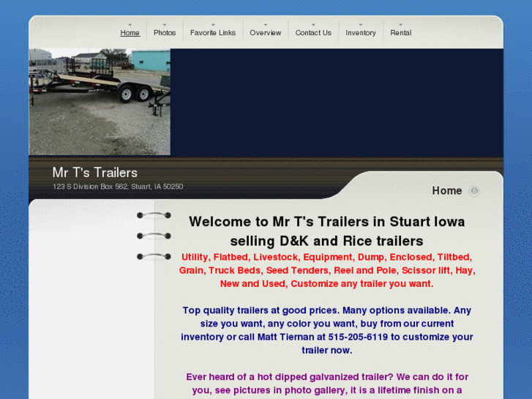This screenshot has height=399, width=532.
Task: Open the Home navigation link
Action: [x=130, y=33]
